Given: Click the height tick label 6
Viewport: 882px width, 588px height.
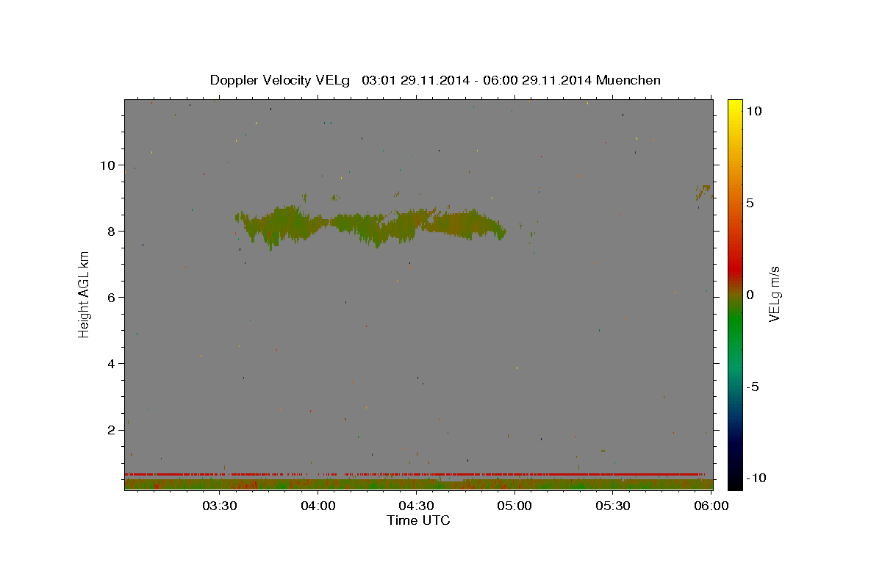Looking at the screenshot, I should pyautogui.click(x=112, y=298).
